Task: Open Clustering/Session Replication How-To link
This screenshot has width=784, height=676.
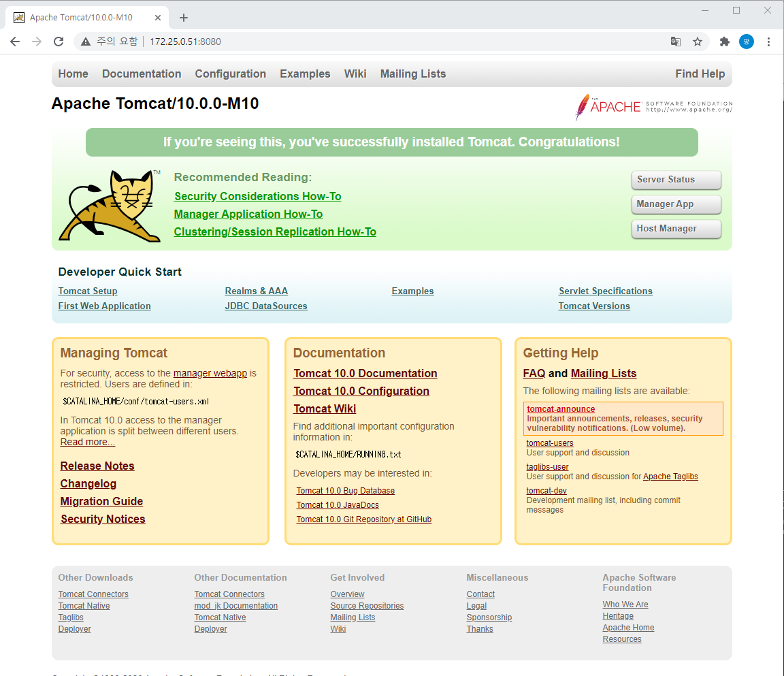Action: 275,232
